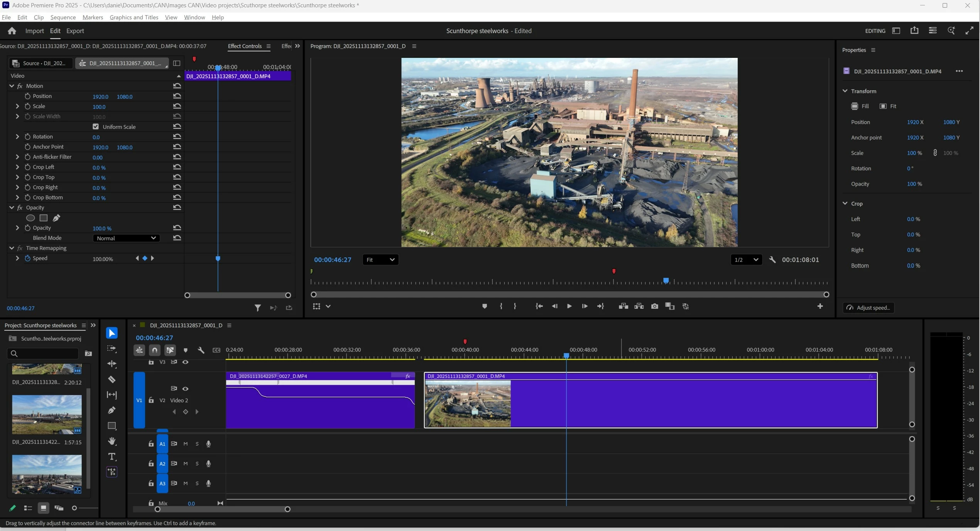
Task: Open the Sequence menu
Action: (x=63, y=17)
